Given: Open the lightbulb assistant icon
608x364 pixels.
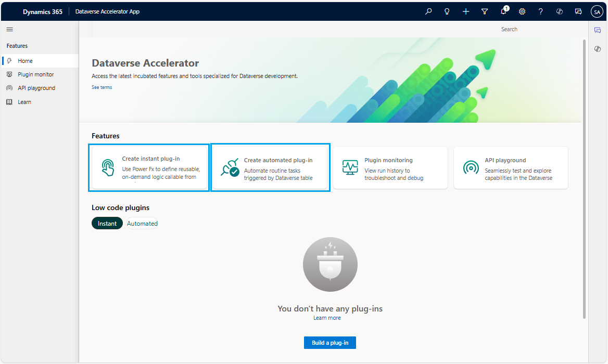Looking at the screenshot, I should [x=447, y=11].
